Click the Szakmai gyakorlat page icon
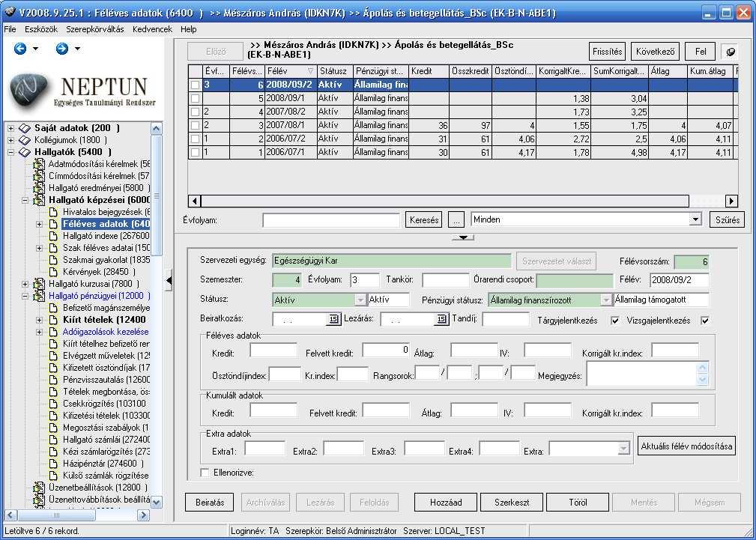This screenshot has height=540, width=756. 53,260
